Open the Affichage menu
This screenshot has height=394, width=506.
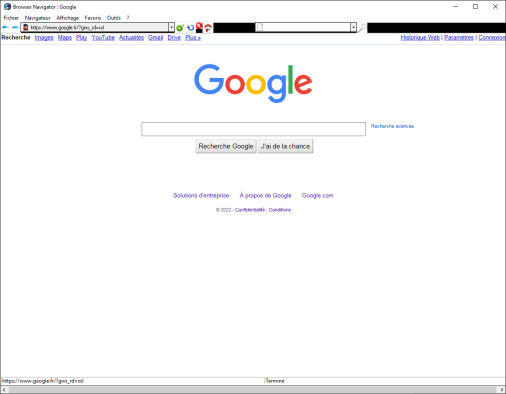pos(67,18)
